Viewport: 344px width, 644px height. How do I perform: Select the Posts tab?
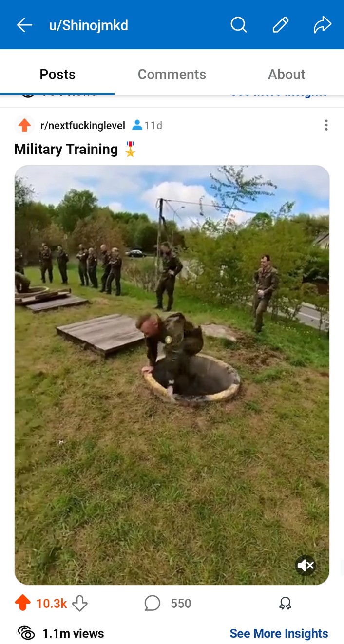[x=57, y=75]
